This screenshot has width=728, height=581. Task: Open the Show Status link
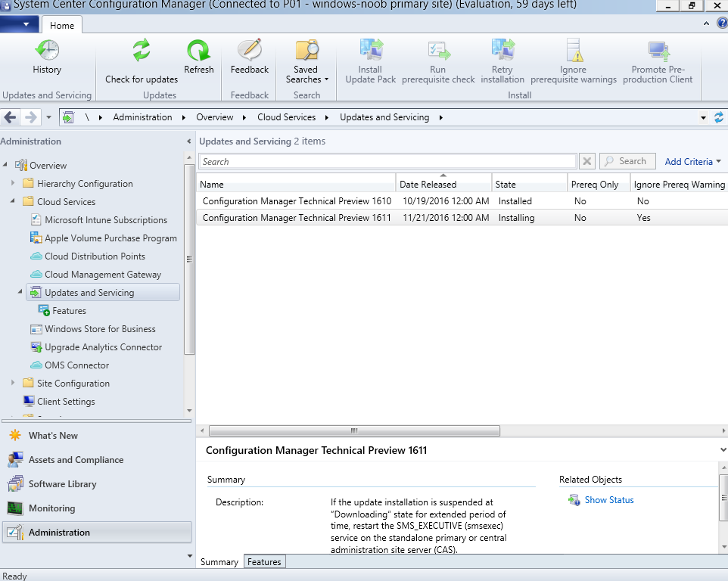click(609, 500)
